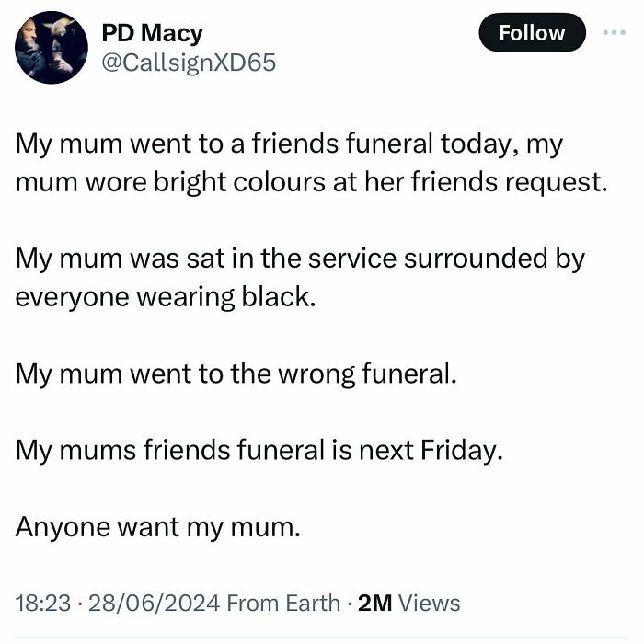Viewport: 644px width, 644px height.
Task: Click the 'From Earth' location label
Action: 282,603
